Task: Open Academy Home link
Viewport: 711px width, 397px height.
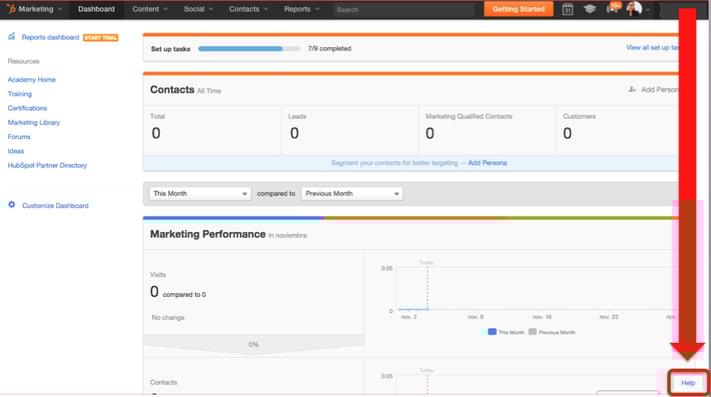Action: click(32, 80)
